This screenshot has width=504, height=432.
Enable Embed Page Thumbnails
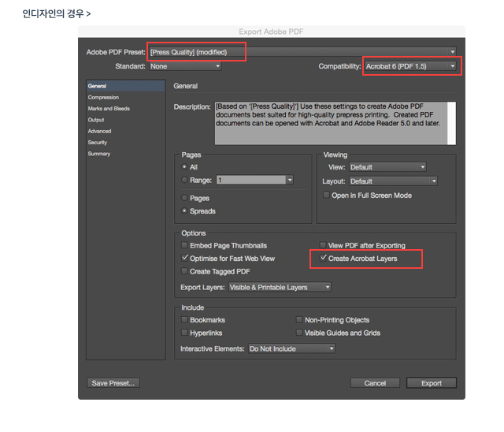184,245
